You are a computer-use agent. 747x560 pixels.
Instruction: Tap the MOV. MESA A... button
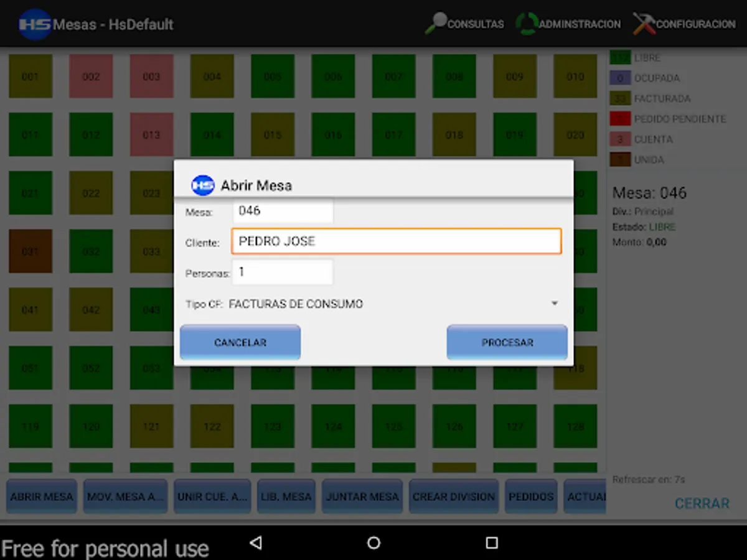pos(126,497)
